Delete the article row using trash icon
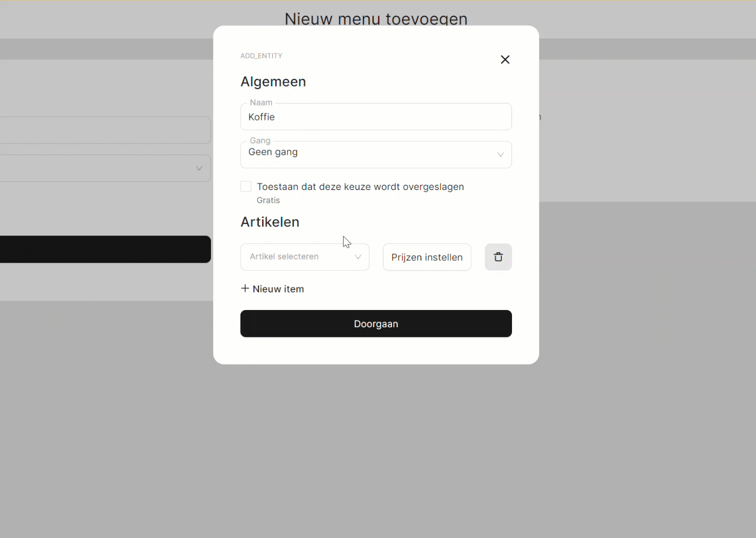Image resolution: width=756 pixels, height=538 pixels. (x=498, y=257)
